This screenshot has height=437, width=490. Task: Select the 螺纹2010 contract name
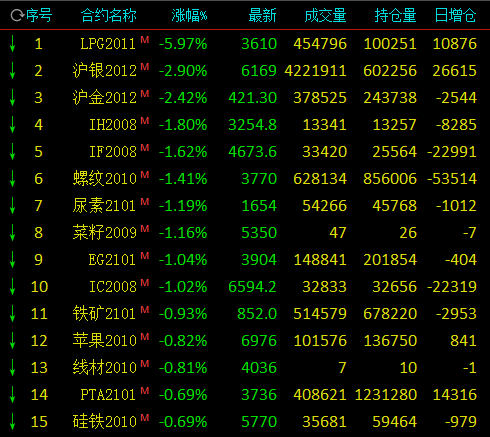point(105,179)
